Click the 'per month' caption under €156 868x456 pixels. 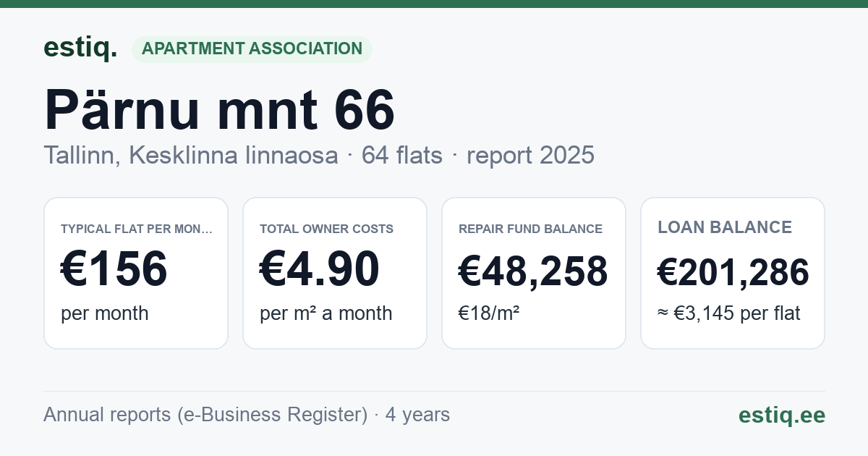click(105, 313)
